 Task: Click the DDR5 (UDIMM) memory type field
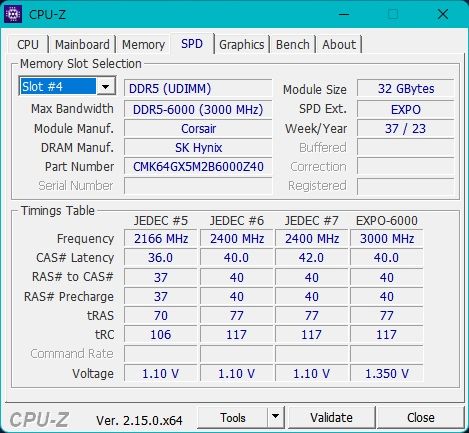(x=198, y=89)
